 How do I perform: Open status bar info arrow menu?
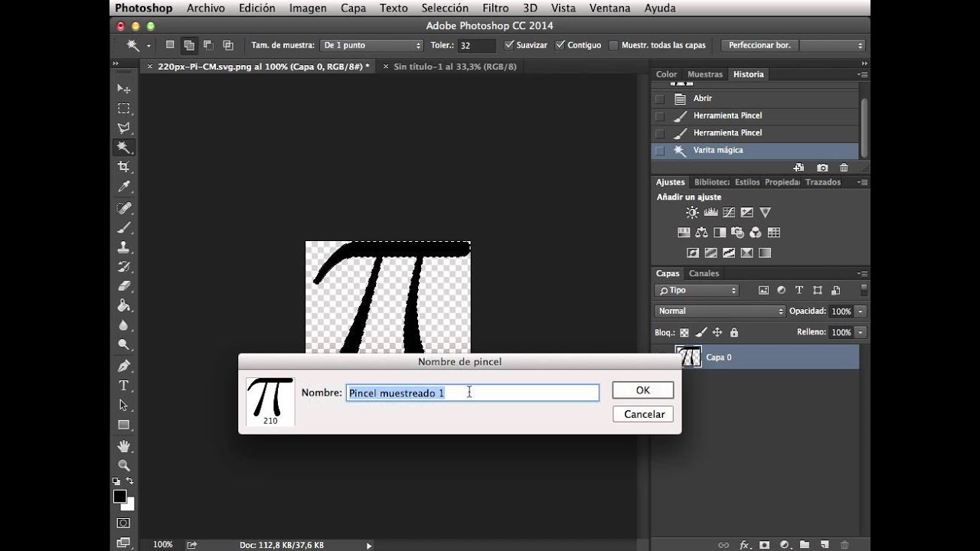369,546
